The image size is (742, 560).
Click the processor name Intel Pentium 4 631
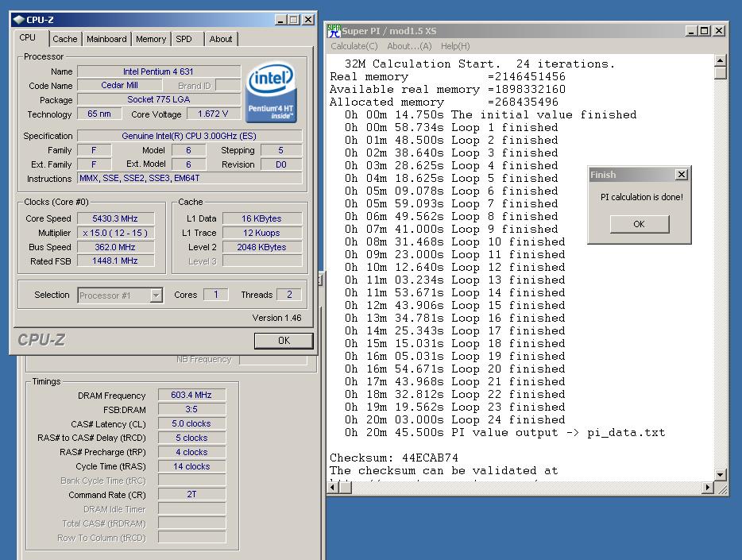pyautogui.click(x=159, y=71)
